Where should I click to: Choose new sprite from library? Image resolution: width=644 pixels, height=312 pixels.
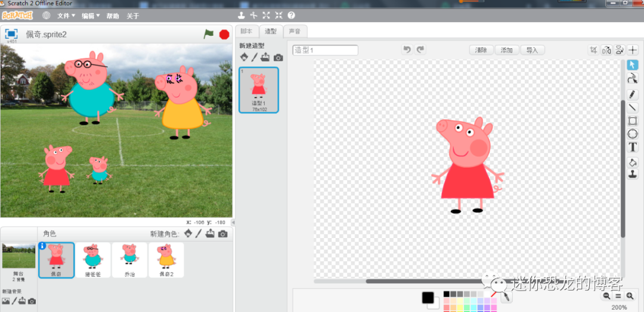188,233
